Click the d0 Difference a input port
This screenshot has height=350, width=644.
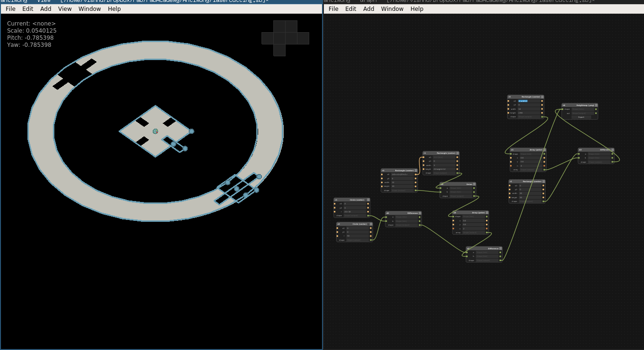coord(386,217)
